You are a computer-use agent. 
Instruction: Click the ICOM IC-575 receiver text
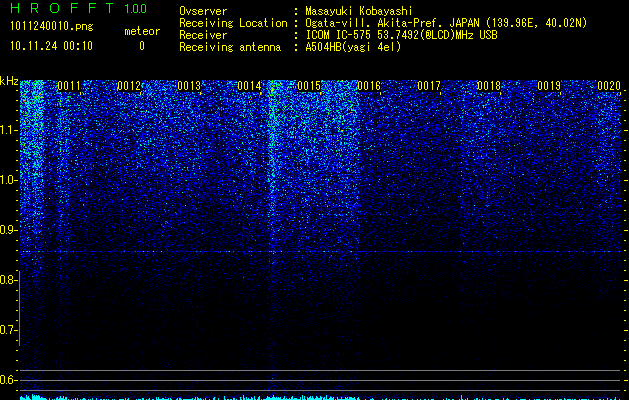tap(401, 35)
